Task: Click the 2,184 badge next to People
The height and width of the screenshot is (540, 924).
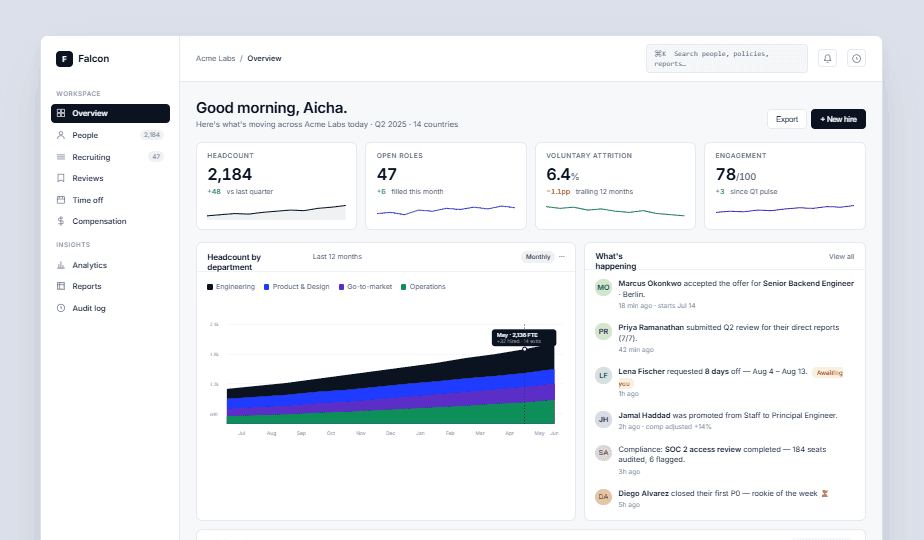Action: coord(151,135)
